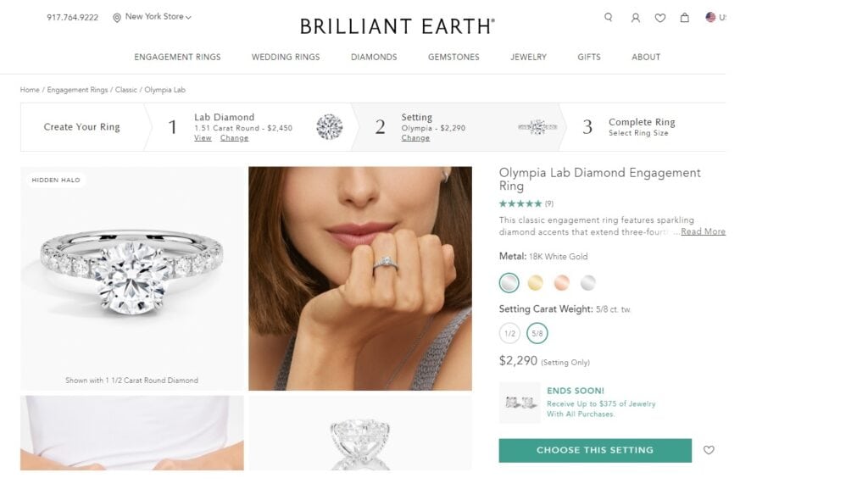Click the diamond image in step 1
Image resolution: width=868 pixels, height=489 pixels.
pyautogui.click(x=329, y=127)
